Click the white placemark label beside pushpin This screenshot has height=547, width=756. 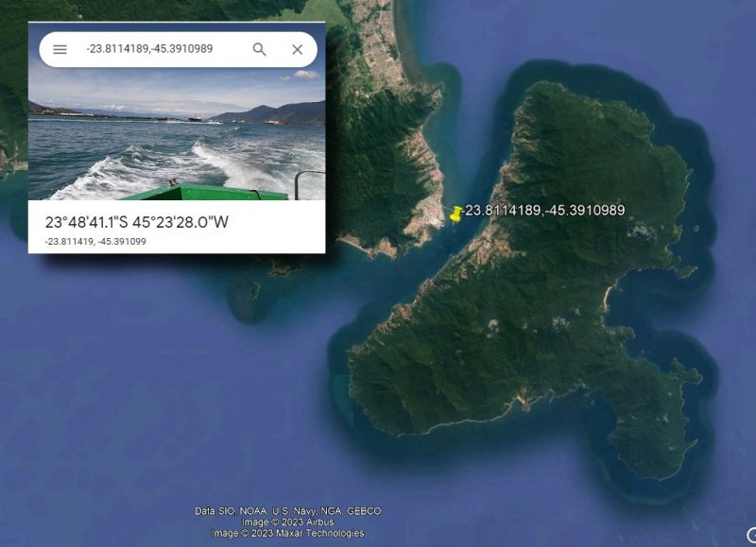[542, 210]
